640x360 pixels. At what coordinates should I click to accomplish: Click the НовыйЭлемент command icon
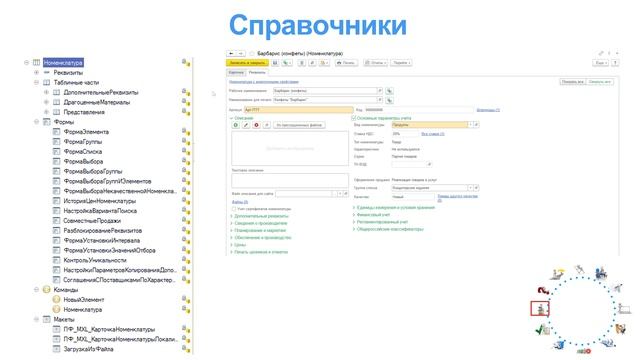[56, 300]
